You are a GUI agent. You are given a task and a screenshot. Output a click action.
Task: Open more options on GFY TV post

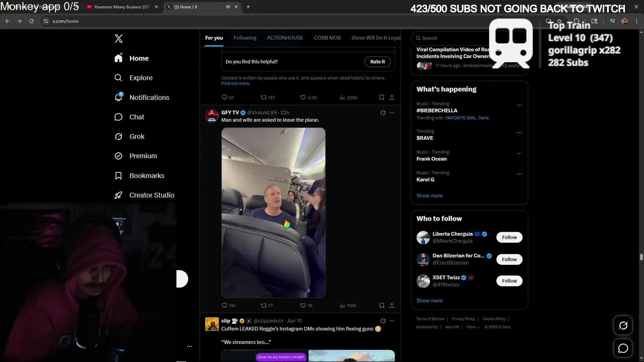(x=392, y=113)
